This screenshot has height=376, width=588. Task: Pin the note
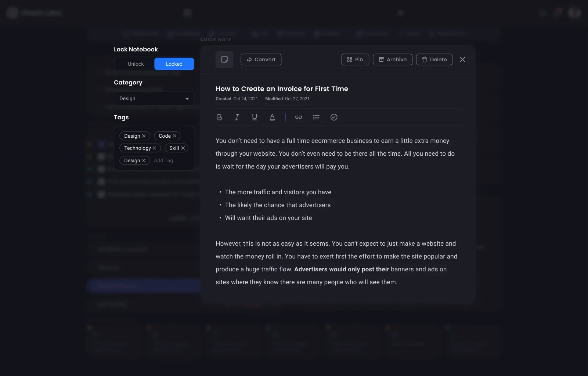pos(355,59)
